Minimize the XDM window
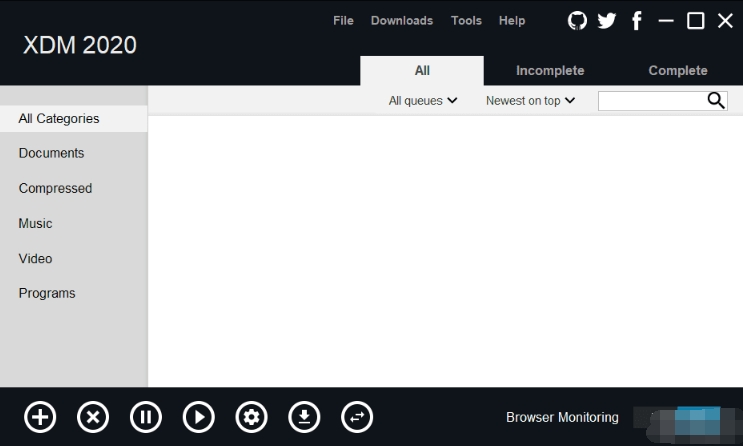This screenshot has height=446, width=743. [x=666, y=21]
